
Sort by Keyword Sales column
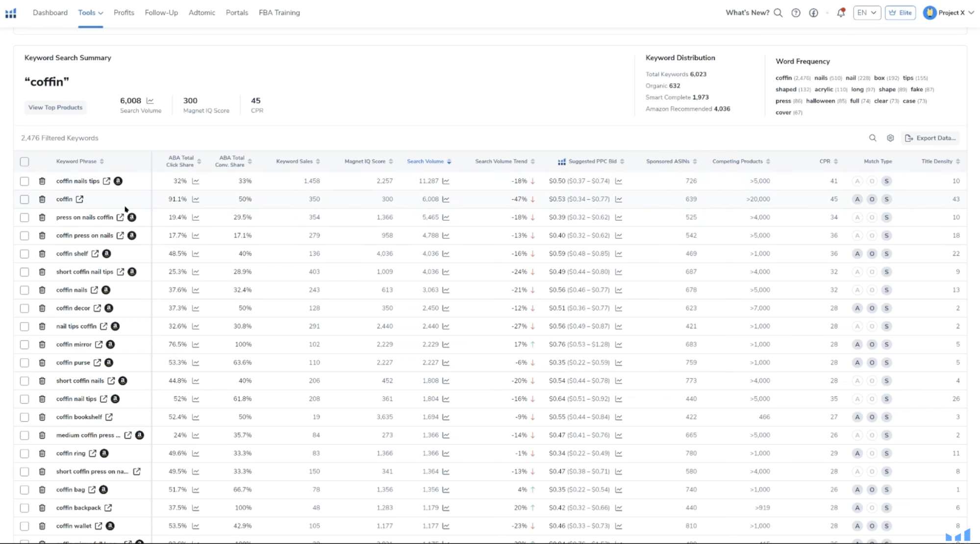point(298,161)
